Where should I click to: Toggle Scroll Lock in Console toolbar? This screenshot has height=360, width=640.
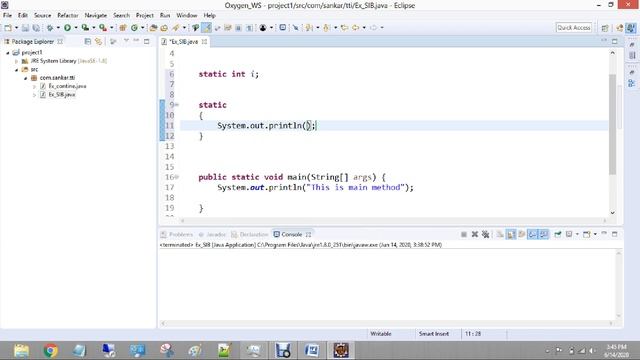[x=511, y=234]
